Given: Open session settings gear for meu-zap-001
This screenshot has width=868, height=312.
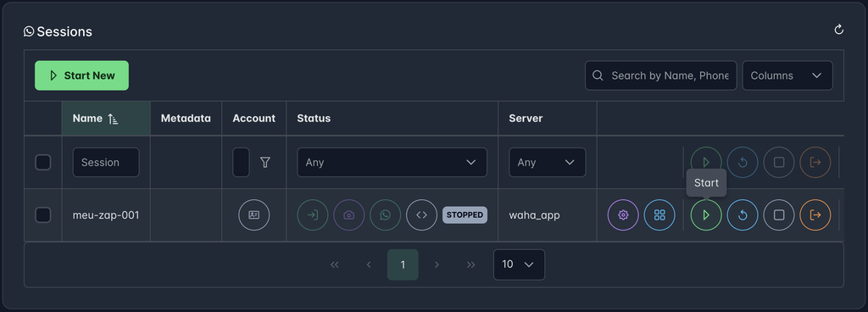Looking at the screenshot, I should (x=623, y=215).
